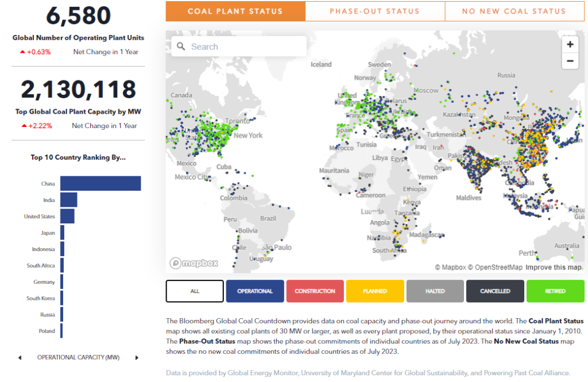Select United States bar in ranking chart
The height and width of the screenshot is (382, 588).
point(67,216)
